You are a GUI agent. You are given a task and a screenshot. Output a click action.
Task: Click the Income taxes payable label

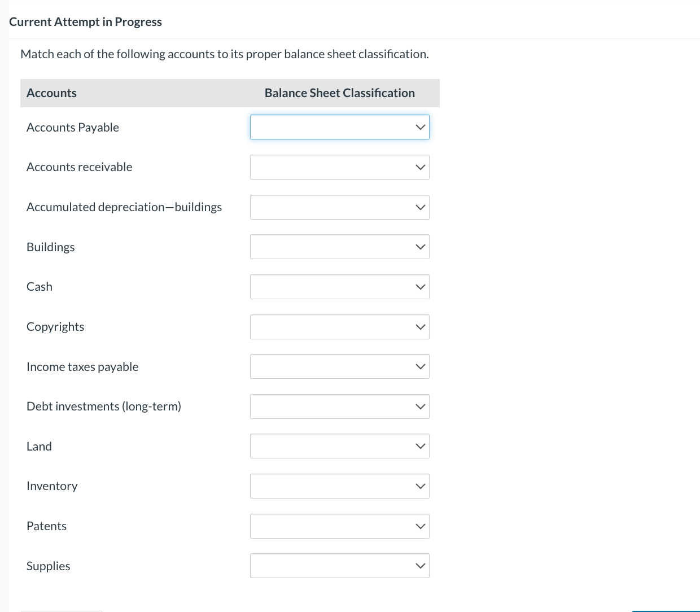(x=82, y=367)
